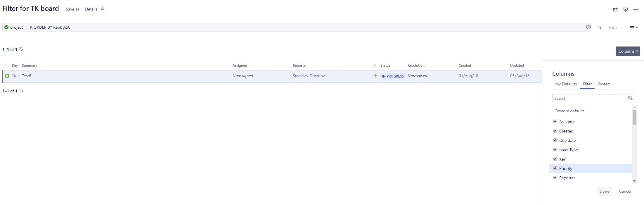
Task: Click the column list scroll down arrow
Action: 634,181
